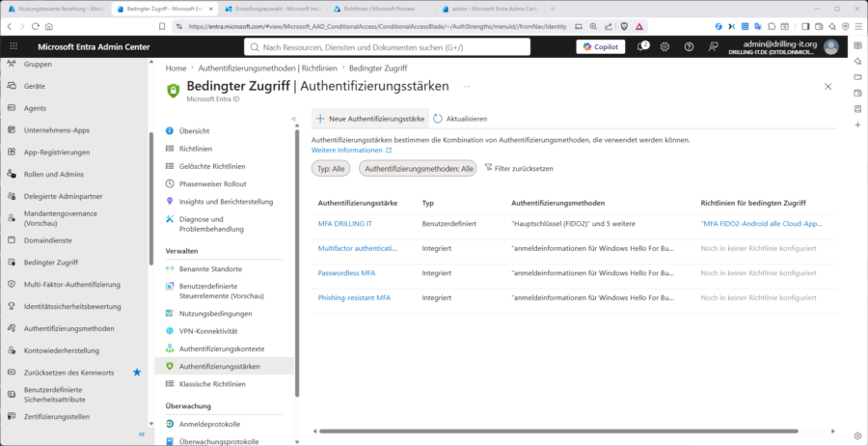Open Multi-Faktor-Authentifizierung in left navigation
This screenshot has height=446, width=868.
72,284
